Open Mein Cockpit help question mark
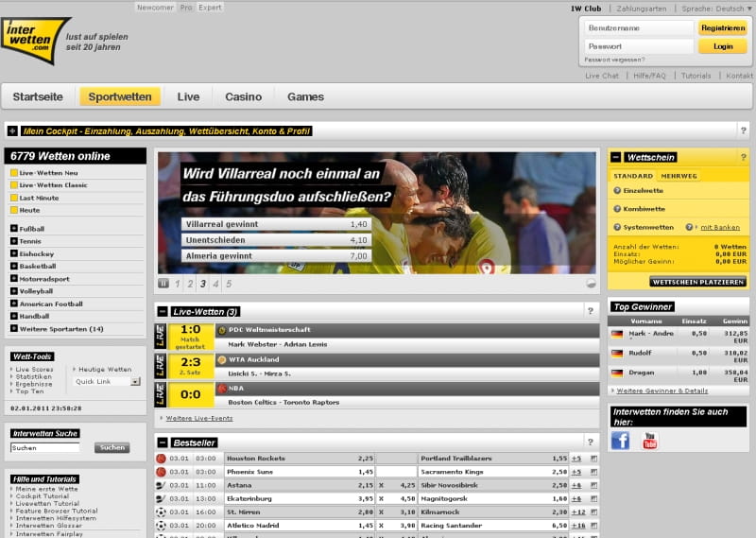Image resolution: width=756 pixels, height=538 pixels. 743,130
